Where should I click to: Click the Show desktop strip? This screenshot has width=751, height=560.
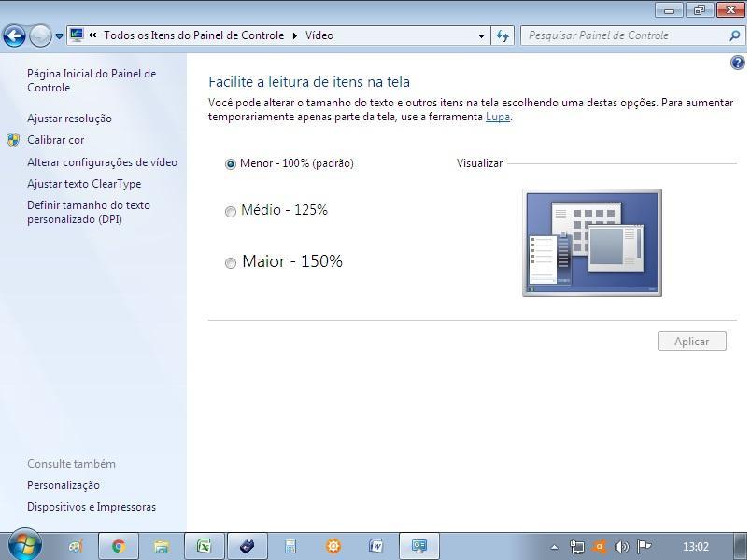(x=742, y=546)
